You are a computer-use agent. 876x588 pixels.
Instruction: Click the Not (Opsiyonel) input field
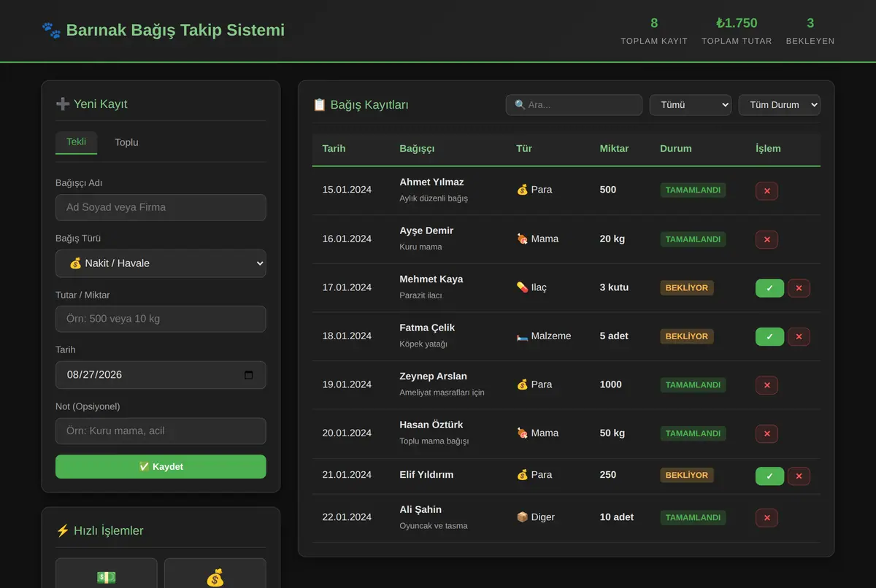161,431
